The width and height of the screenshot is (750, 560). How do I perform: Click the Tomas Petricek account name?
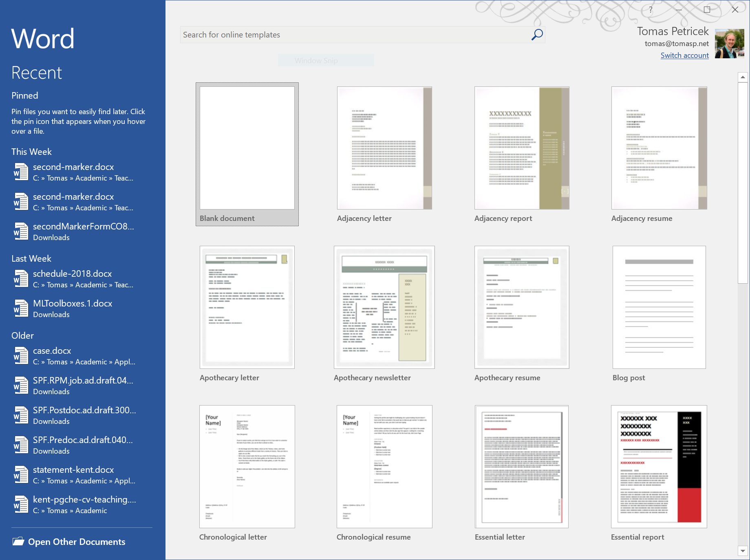673,31
